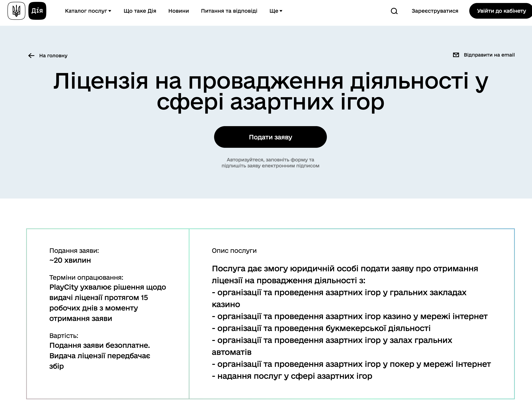Click the Терміни опрацювання label
The height and width of the screenshot is (412, 532).
click(x=86, y=277)
